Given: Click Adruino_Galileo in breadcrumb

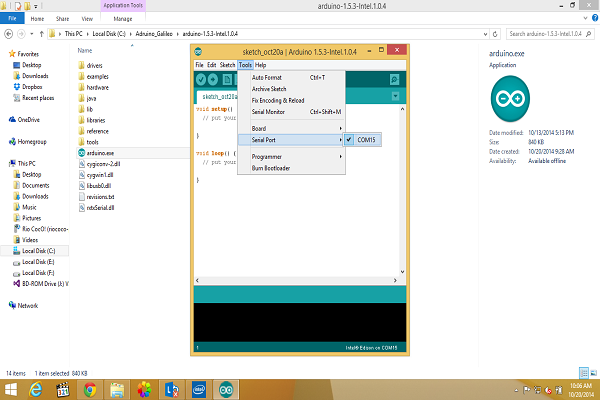Looking at the screenshot, I should [x=154, y=34].
